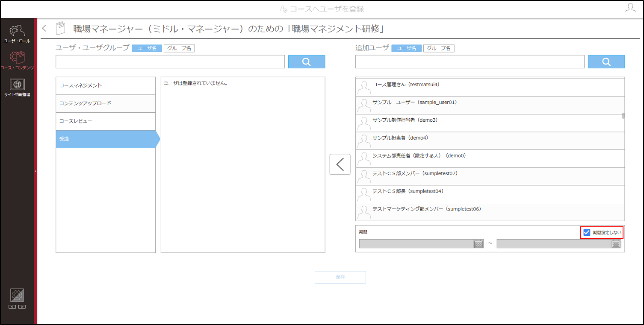644x325 pixels.
Task: Select user コース管理さん (testmatsui4)
Action: tap(490, 87)
